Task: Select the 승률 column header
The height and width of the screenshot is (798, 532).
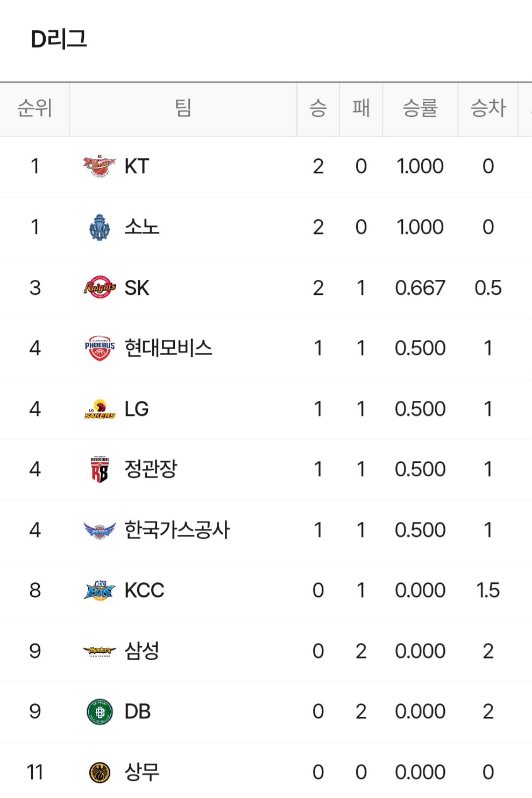Action: pyautogui.click(x=420, y=108)
